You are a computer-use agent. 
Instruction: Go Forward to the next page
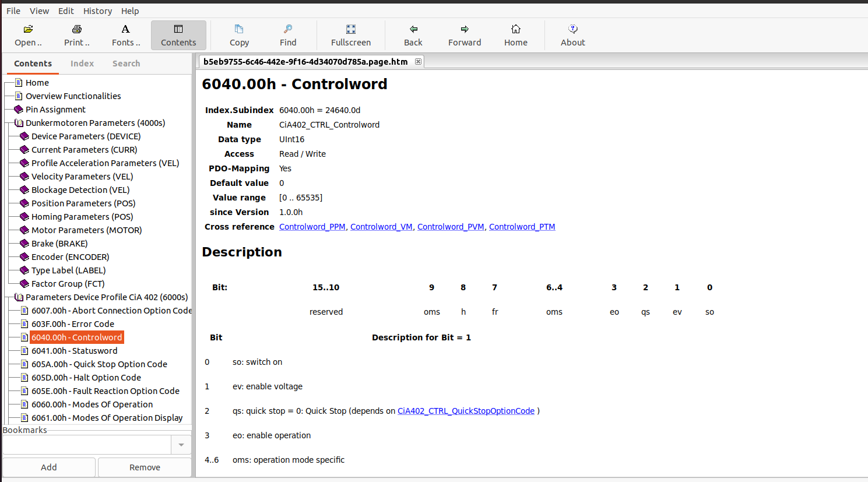point(465,34)
